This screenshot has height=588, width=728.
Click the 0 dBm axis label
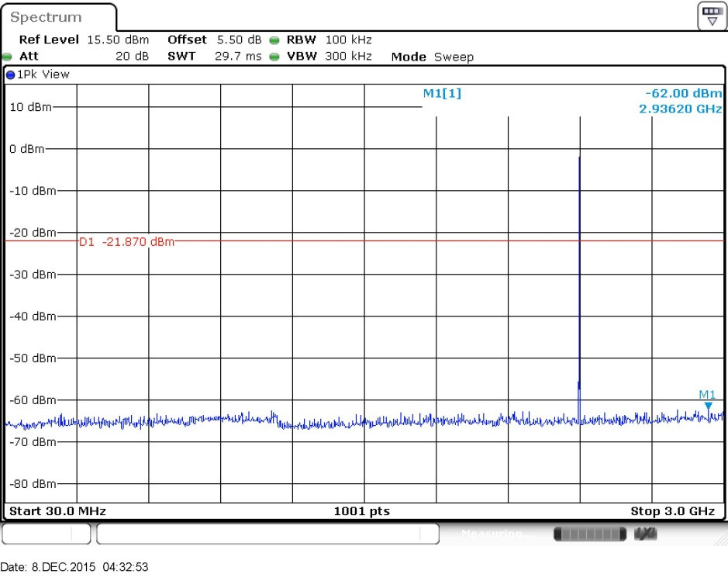(x=27, y=149)
